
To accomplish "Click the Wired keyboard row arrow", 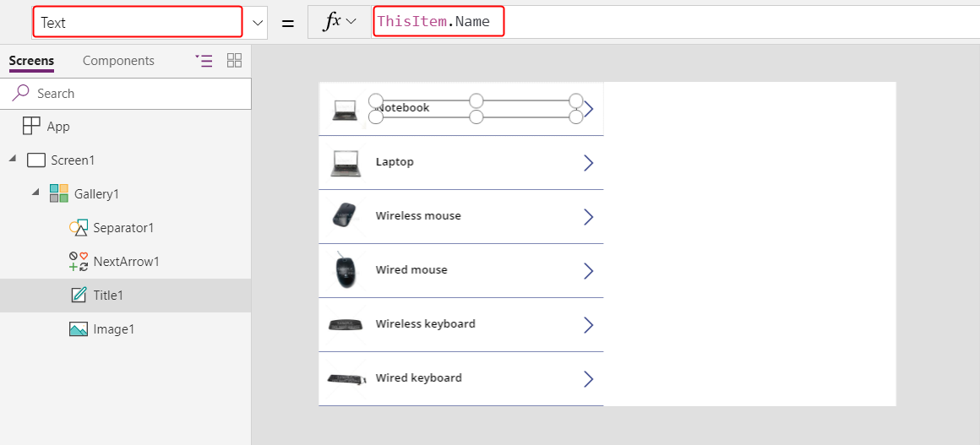I will point(588,379).
